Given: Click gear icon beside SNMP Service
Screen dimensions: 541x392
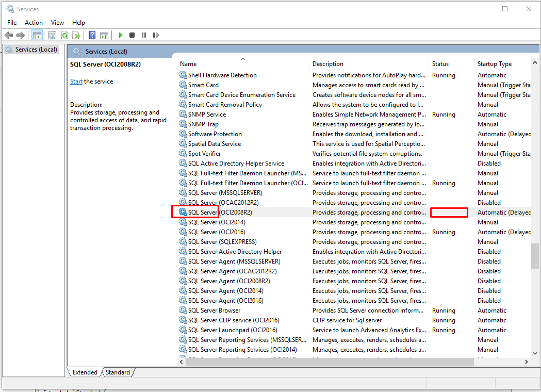Looking at the screenshot, I should [x=183, y=114].
